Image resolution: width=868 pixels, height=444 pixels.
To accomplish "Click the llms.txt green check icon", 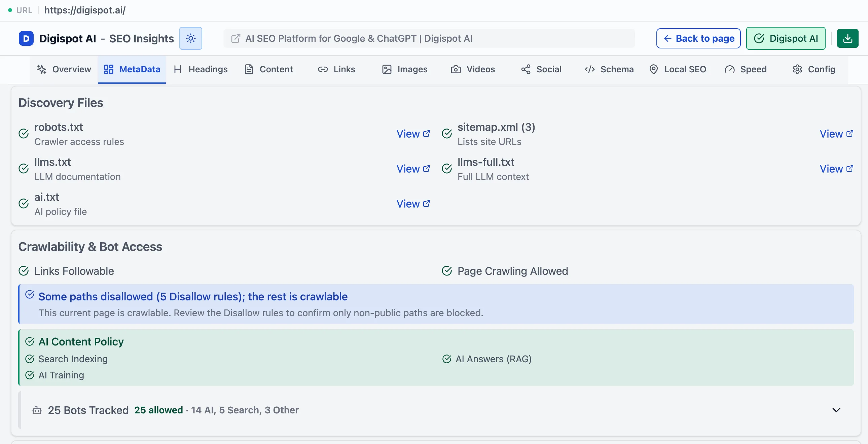I will [x=24, y=169].
